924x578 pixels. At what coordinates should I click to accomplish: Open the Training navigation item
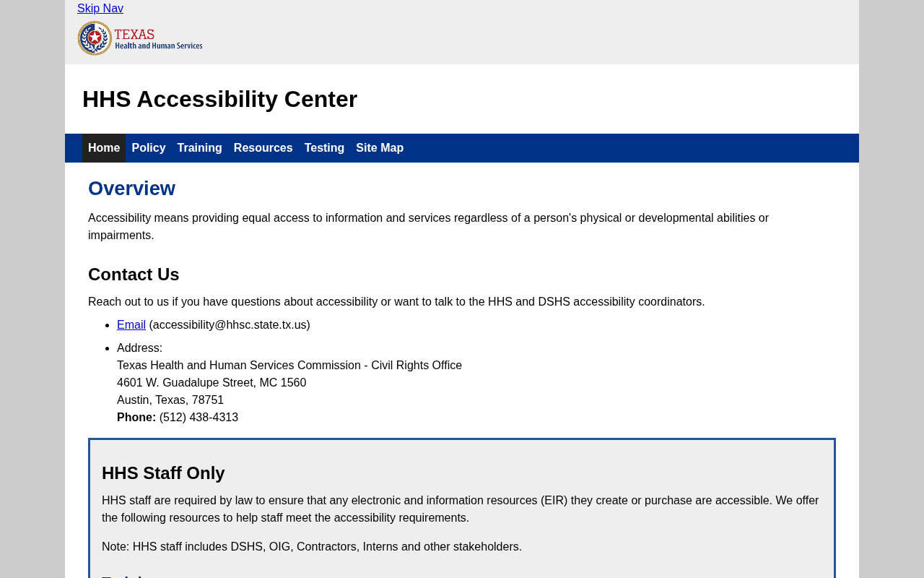pos(200,148)
